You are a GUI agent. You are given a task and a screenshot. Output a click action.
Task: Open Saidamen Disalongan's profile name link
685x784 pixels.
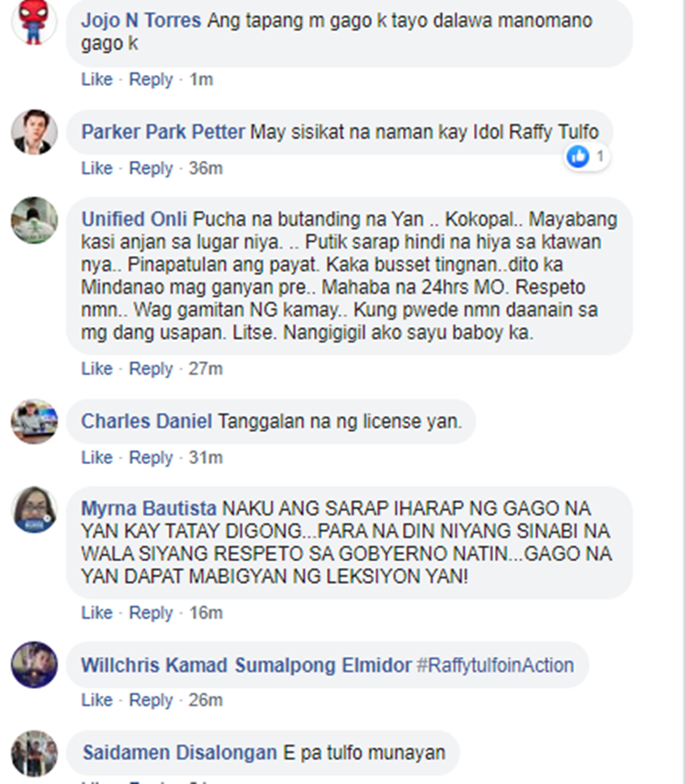coord(180,753)
